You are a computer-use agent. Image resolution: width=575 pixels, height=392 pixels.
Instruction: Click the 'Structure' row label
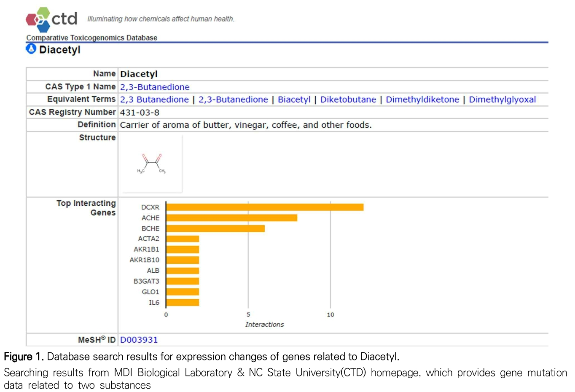(x=97, y=137)
